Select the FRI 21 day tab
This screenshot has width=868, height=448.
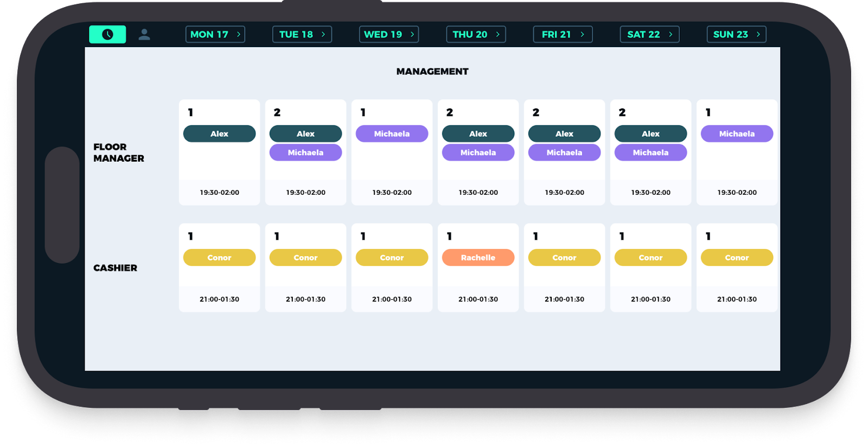(x=563, y=34)
